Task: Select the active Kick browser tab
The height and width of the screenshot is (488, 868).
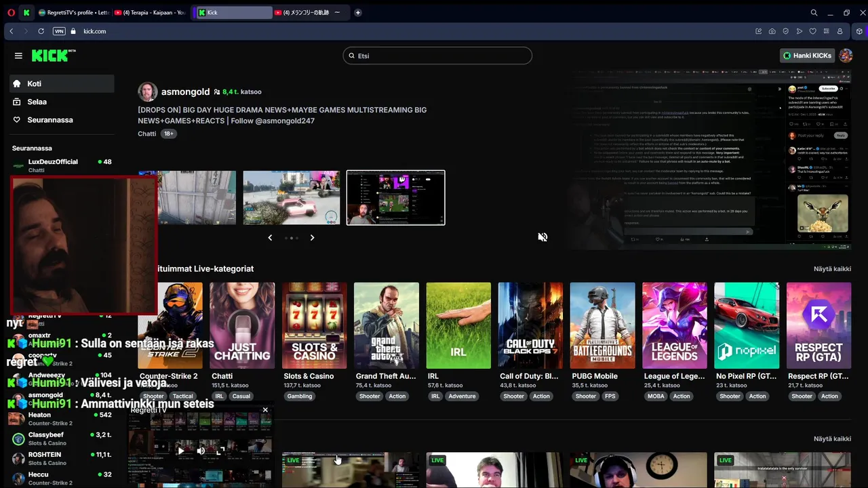Action: [x=234, y=12]
